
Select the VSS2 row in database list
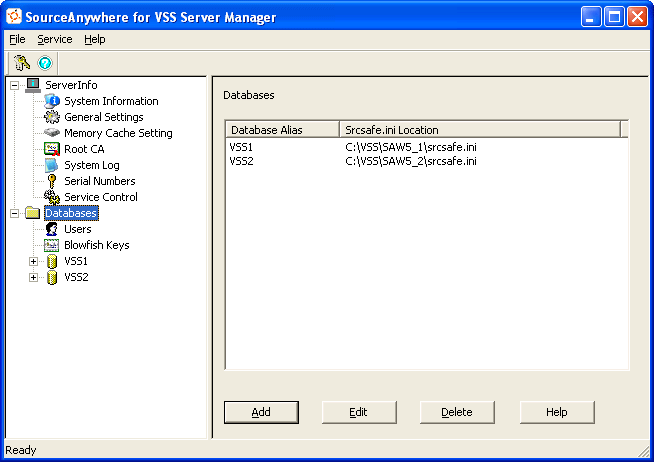(242, 160)
